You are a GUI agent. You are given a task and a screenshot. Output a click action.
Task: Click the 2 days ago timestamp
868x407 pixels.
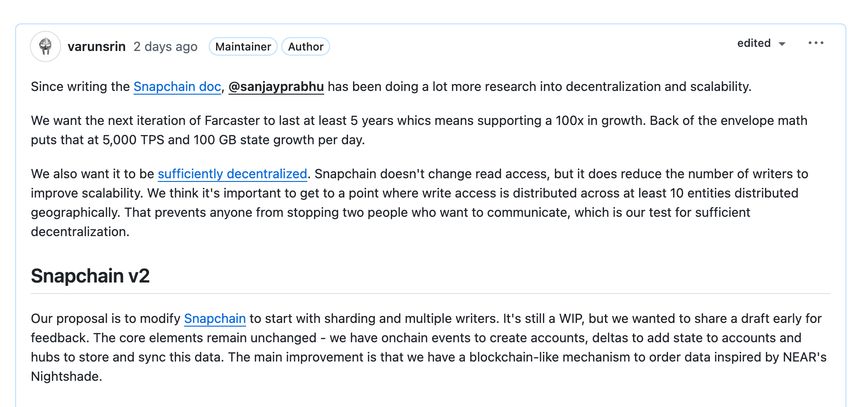coord(166,46)
